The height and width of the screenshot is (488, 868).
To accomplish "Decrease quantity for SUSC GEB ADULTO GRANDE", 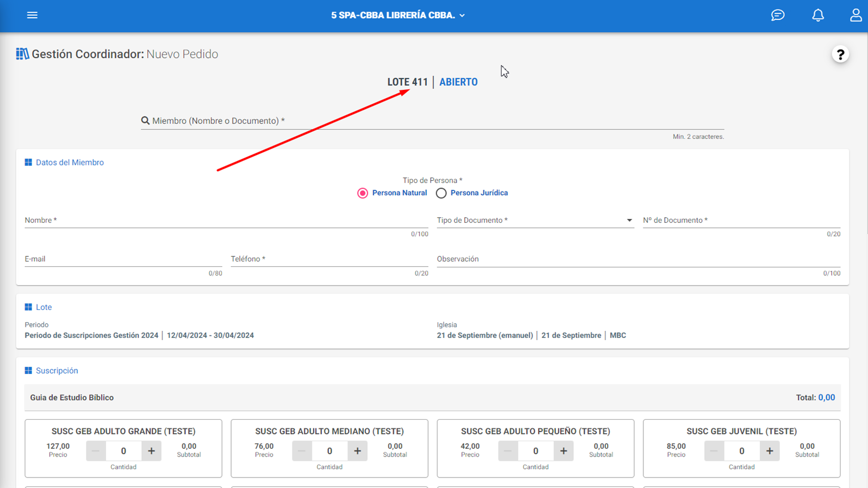I will [95, 451].
